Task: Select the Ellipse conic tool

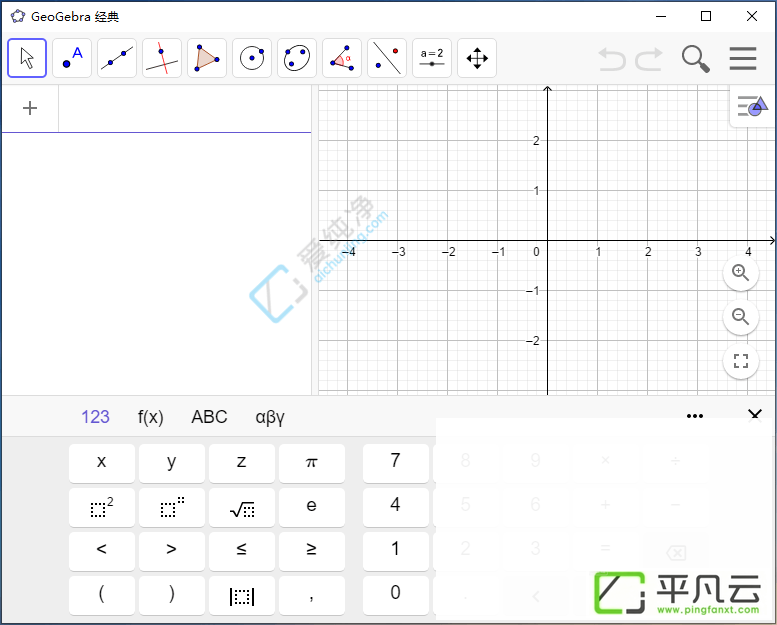Action: 297,58
